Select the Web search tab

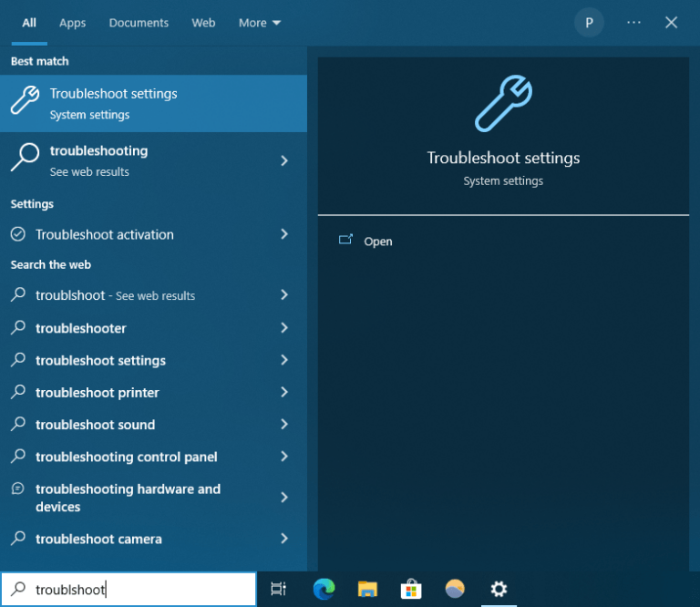[203, 23]
